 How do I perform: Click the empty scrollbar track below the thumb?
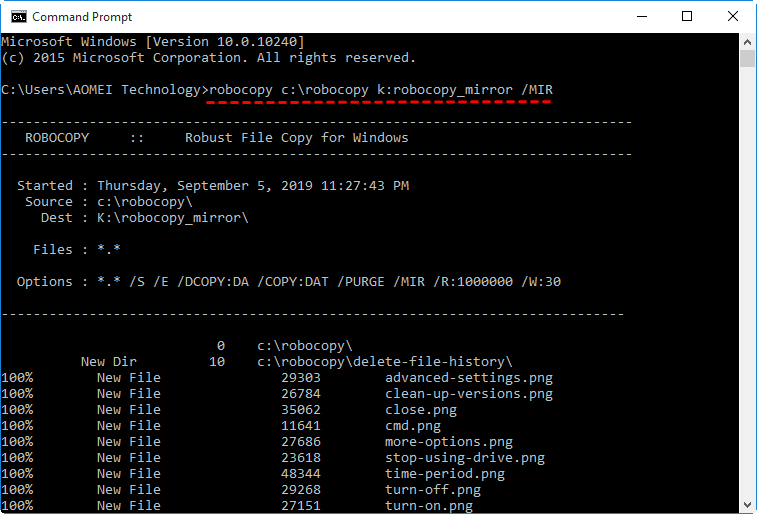(748, 300)
